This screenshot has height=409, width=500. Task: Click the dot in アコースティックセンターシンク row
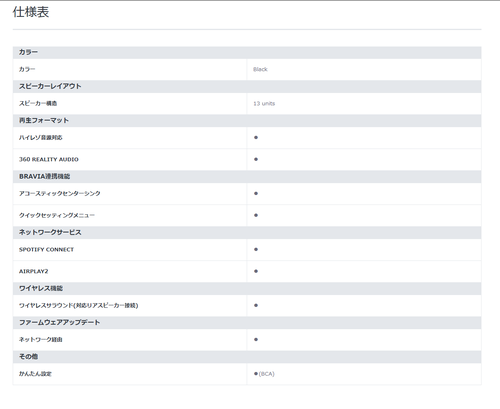tap(256, 193)
